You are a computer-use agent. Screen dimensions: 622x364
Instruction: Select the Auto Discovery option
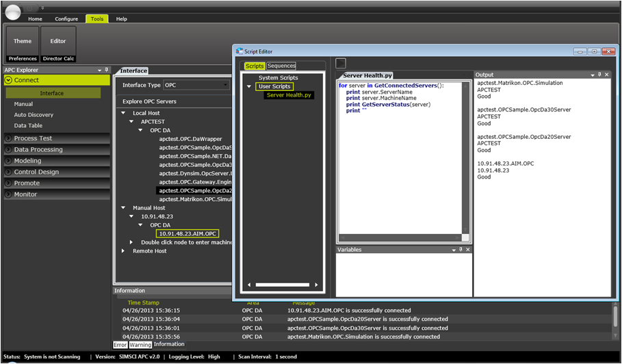34,115
